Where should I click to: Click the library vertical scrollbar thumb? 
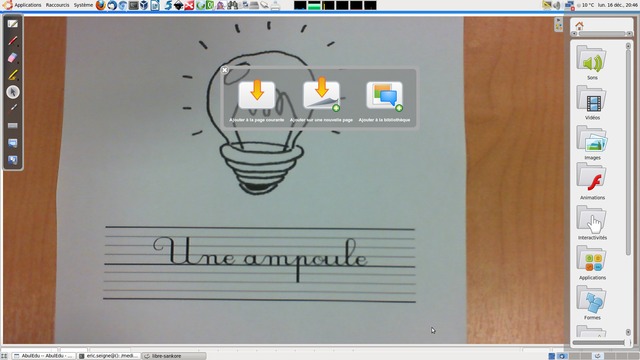click(628, 153)
